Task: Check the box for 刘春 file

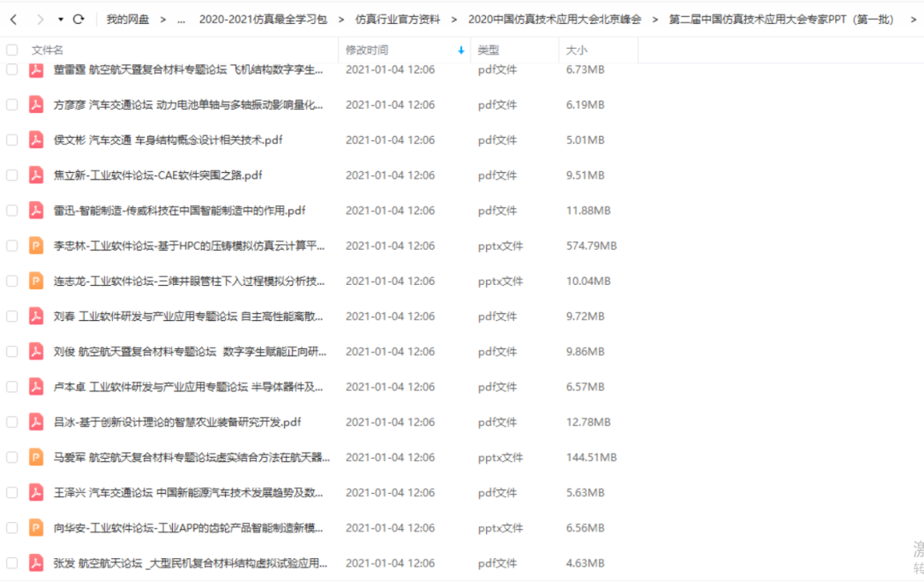Action: tap(12, 317)
